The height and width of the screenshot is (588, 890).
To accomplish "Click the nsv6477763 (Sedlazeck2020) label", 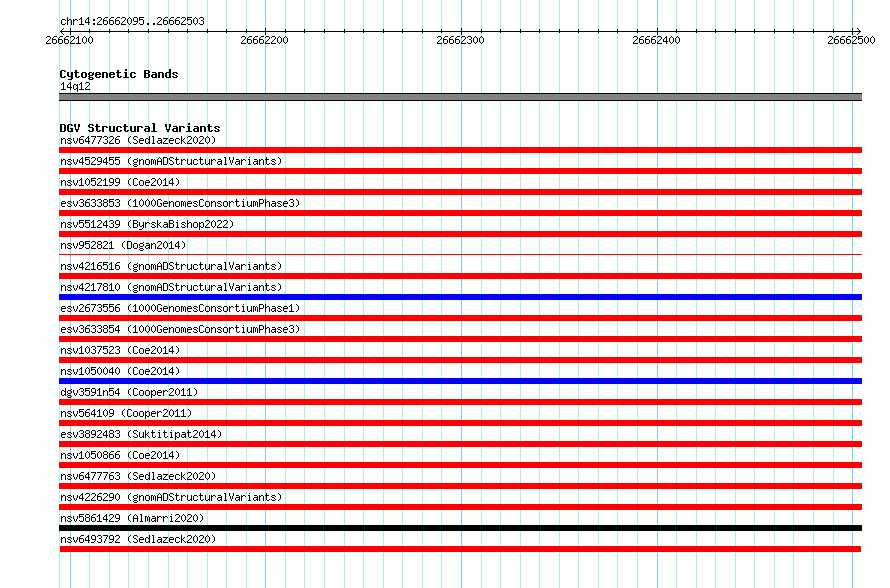I will click(x=138, y=476).
